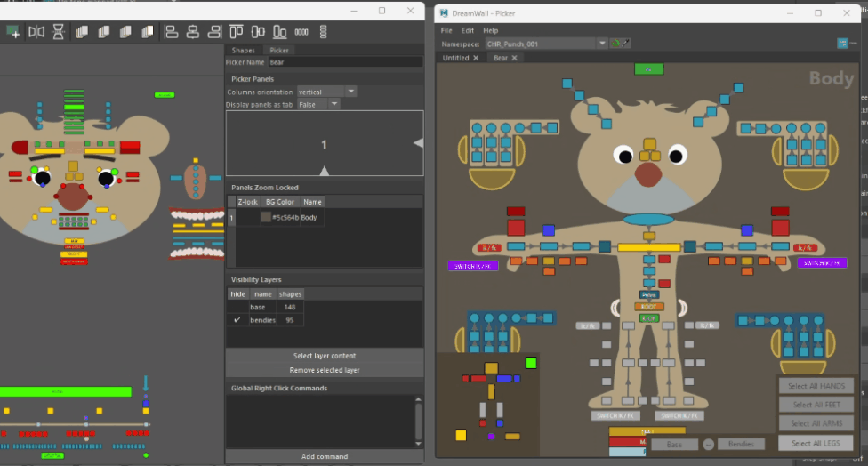Screen dimensions: 868x466
Task: Click the third layer-order stack icon
Action: [125, 32]
